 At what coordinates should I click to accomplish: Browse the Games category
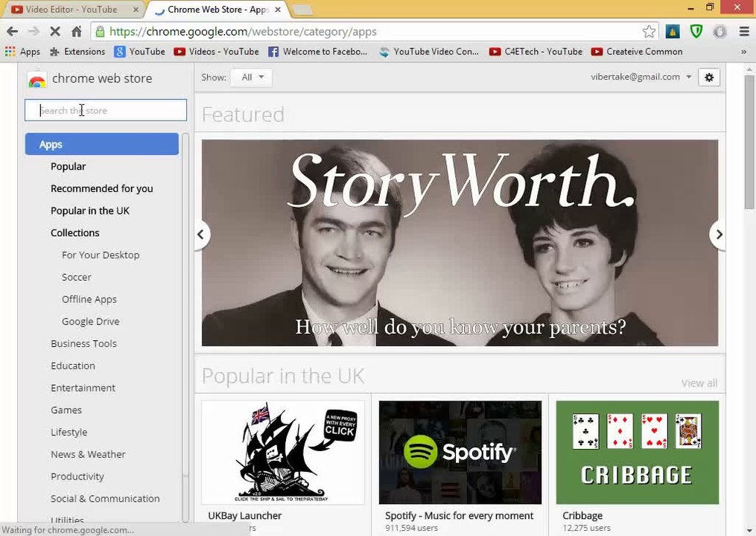point(66,410)
